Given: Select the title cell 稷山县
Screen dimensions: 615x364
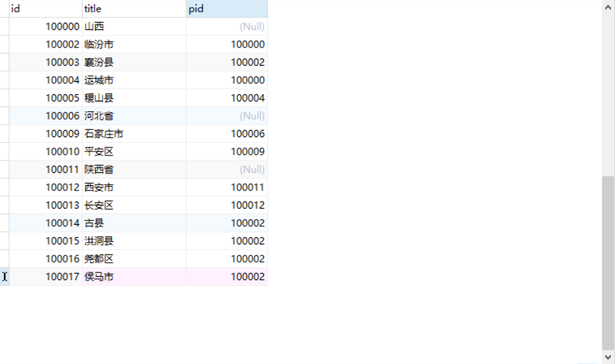Looking at the screenshot, I should pyautogui.click(x=134, y=98).
